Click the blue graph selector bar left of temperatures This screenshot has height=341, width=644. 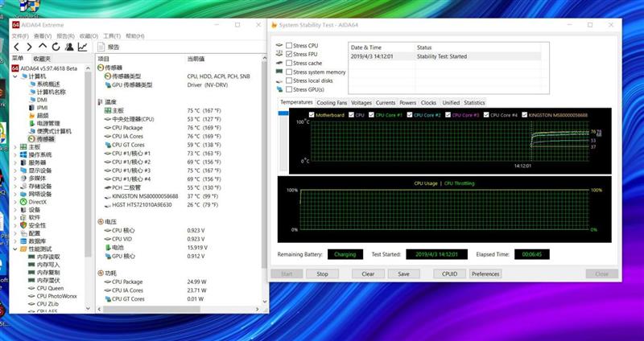pos(283,113)
